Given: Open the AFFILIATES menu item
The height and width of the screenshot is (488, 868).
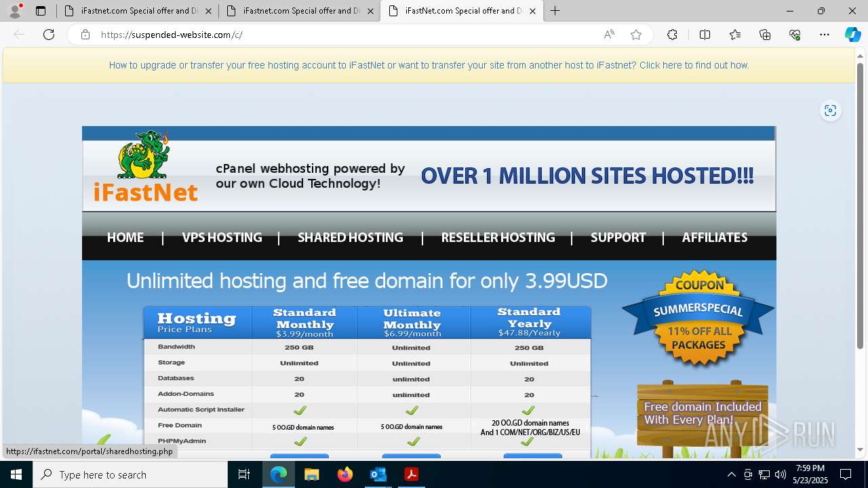Looking at the screenshot, I should pos(715,238).
